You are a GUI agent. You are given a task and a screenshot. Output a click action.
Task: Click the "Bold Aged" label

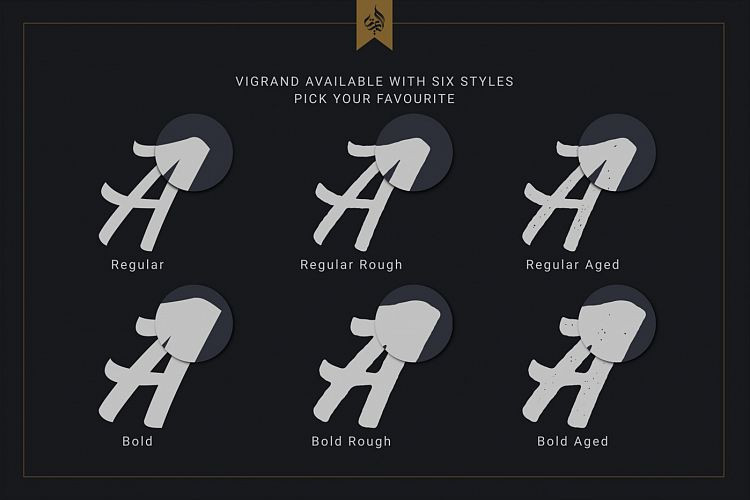click(x=573, y=442)
